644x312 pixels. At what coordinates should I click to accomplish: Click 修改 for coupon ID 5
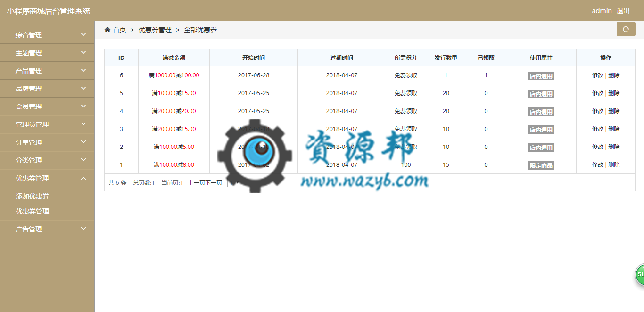(x=598, y=93)
